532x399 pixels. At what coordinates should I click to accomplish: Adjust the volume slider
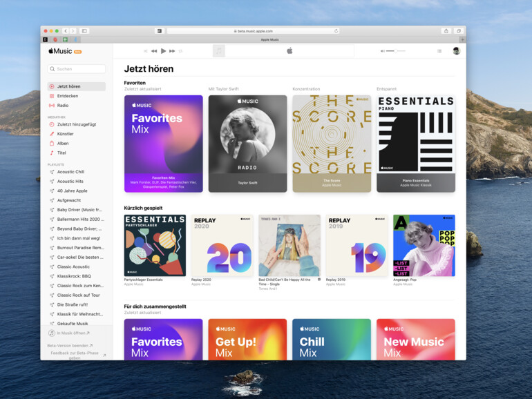coord(396,51)
